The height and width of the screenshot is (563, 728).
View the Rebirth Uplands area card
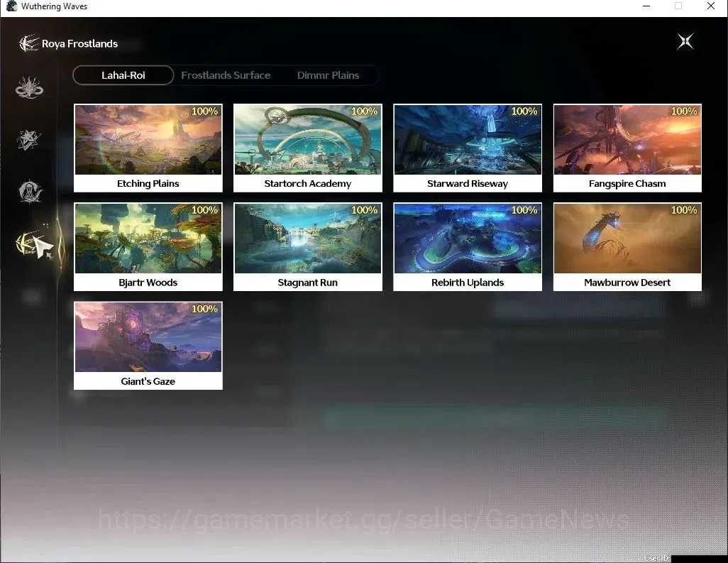(468, 246)
